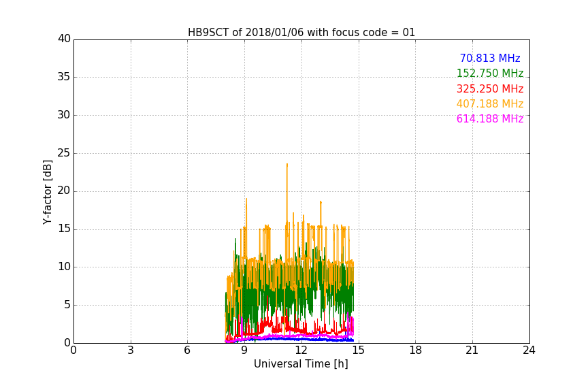The image size is (588, 392).
Task: Click the x-axis tick label 12
Action: click(x=301, y=350)
